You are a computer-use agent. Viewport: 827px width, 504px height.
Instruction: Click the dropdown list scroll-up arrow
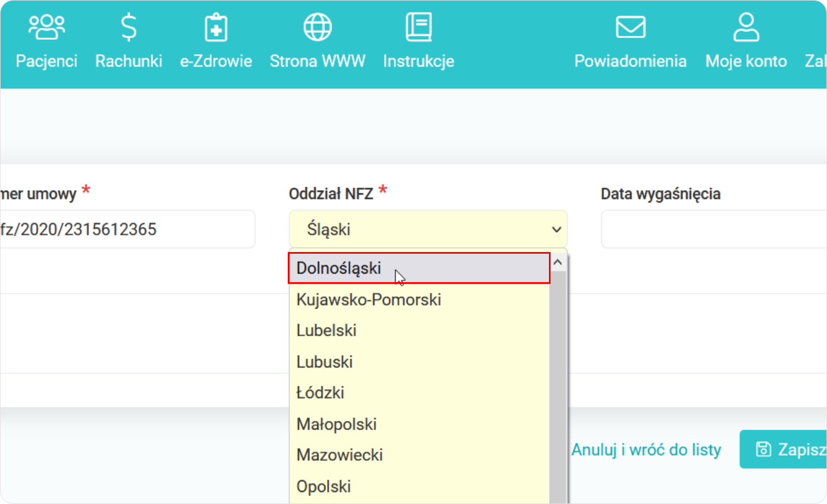pyautogui.click(x=558, y=262)
